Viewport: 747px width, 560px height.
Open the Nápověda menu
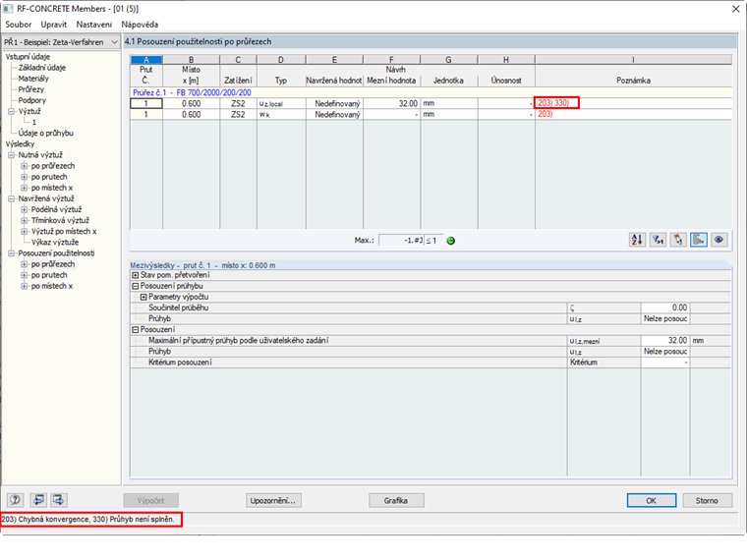(140, 25)
